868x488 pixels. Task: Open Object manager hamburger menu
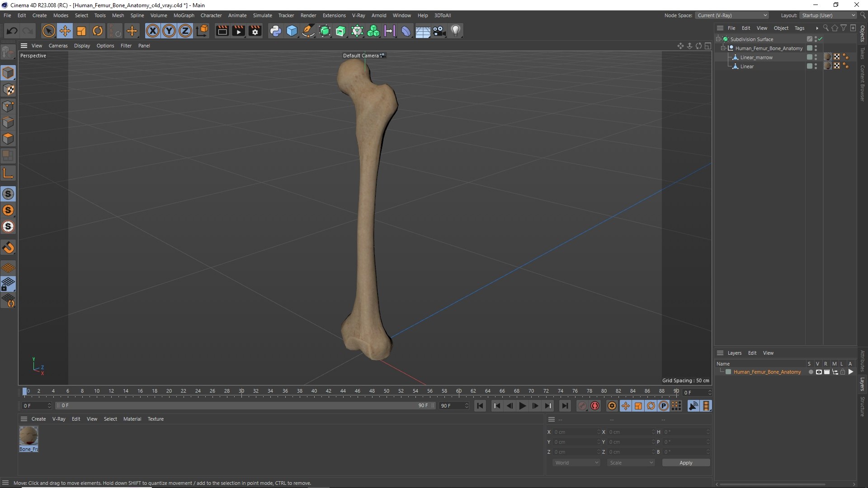point(720,28)
